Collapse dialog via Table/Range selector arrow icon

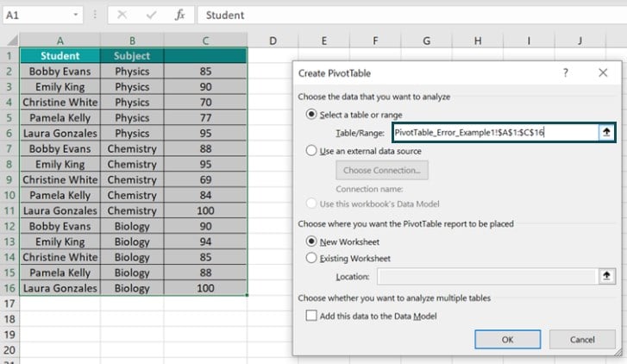coord(606,132)
